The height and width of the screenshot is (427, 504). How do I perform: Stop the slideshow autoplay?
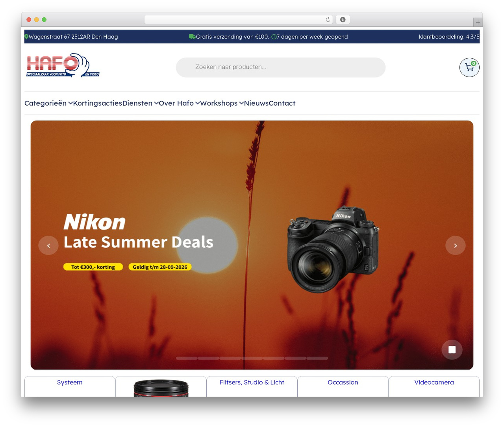coord(452,350)
